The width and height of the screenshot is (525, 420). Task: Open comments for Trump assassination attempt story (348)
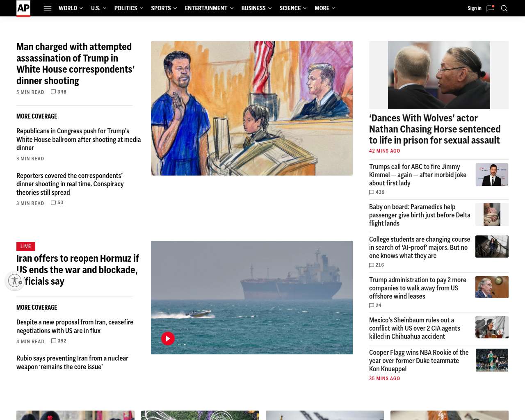[58, 92]
